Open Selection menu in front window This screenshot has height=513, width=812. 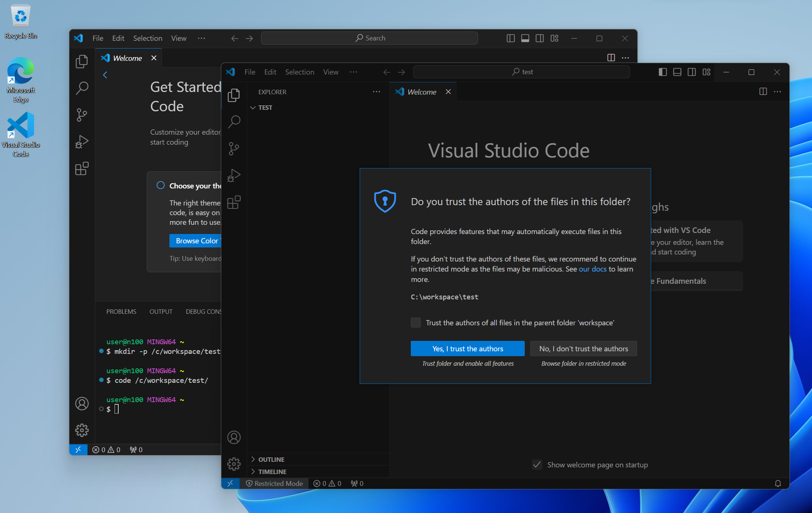coord(299,72)
